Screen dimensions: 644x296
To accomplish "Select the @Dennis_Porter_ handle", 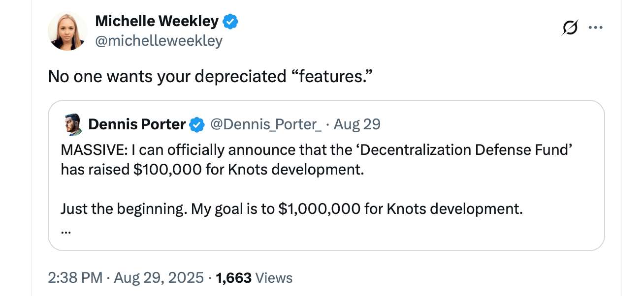I will [266, 125].
